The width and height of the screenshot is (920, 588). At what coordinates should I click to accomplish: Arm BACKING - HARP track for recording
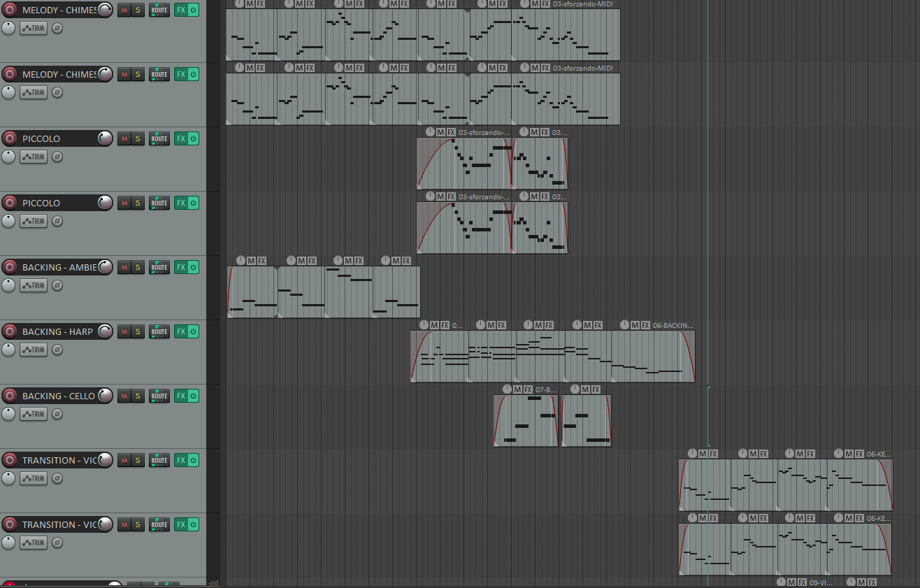(10, 331)
